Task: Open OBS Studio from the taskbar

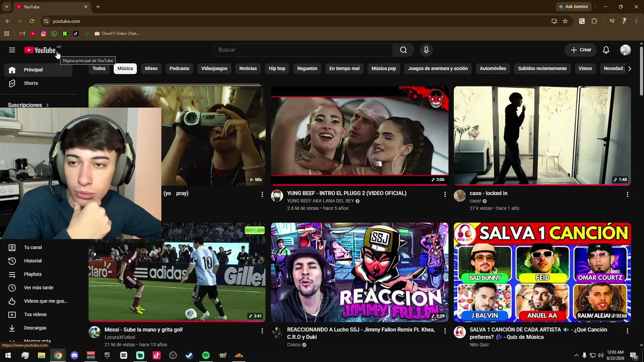Action: click(x=173, y=355)
